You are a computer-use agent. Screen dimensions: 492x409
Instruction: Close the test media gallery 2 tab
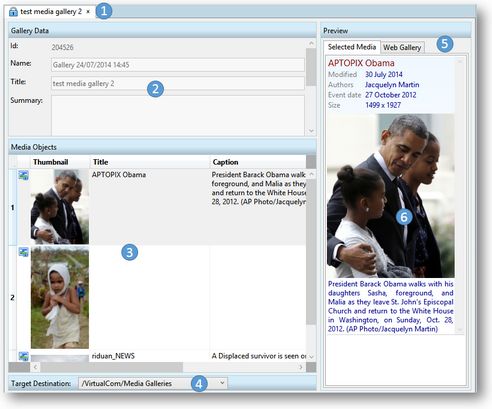88,12
